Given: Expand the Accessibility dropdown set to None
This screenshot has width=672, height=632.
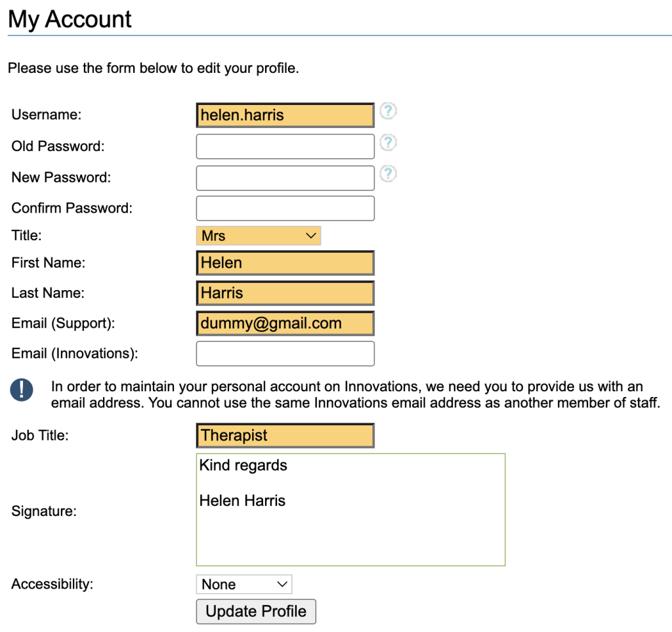Looking at the screenshot, I should pos(243,584).
